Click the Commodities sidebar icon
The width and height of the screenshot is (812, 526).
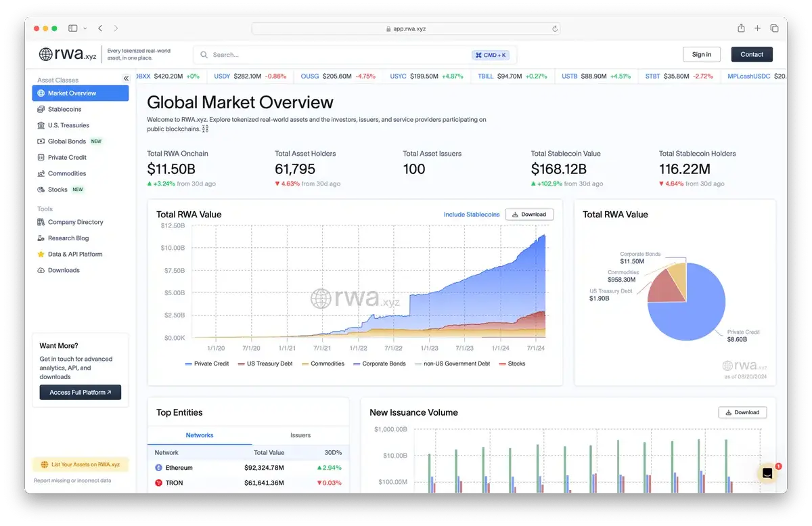tap(41, 174)
